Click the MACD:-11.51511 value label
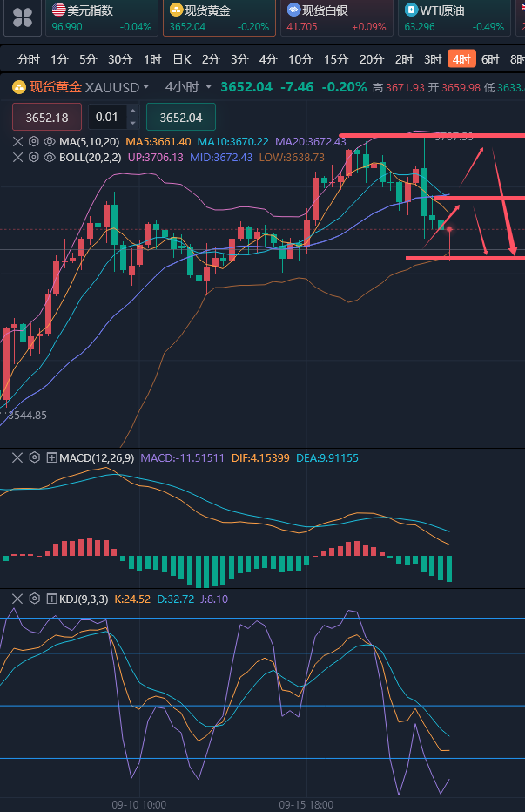Viewport: 525px width, 812px height. (183, 457)
